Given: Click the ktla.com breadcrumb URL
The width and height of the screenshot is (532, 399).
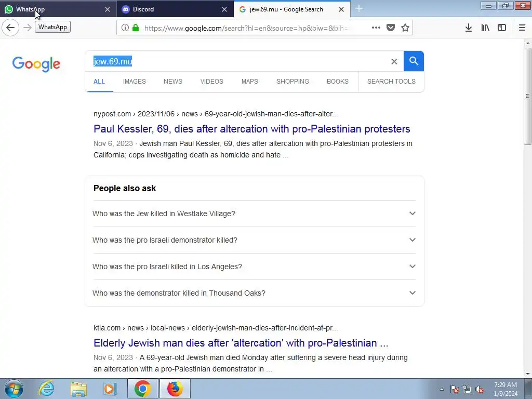Looking at the screenshot, I should 216,328.
